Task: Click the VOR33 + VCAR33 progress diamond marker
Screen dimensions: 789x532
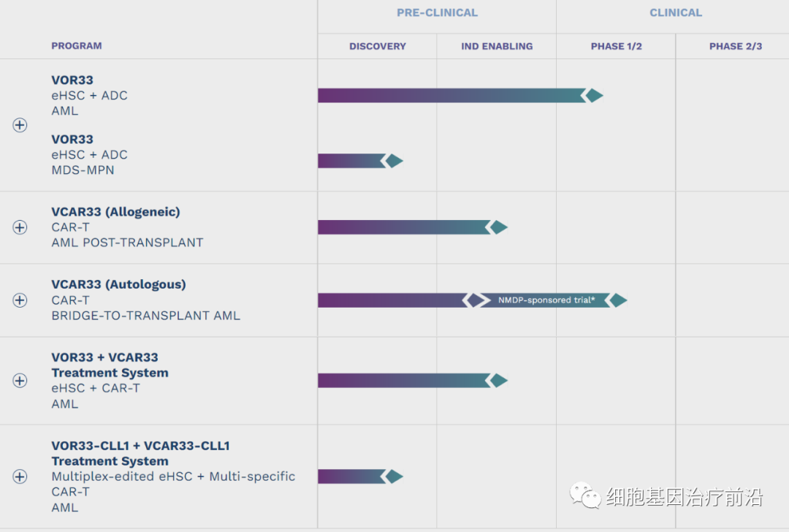Action: (x=499, y=381)
